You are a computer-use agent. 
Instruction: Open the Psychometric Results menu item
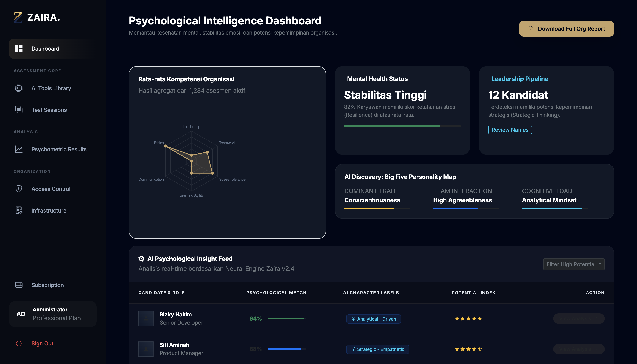point(59,149)
